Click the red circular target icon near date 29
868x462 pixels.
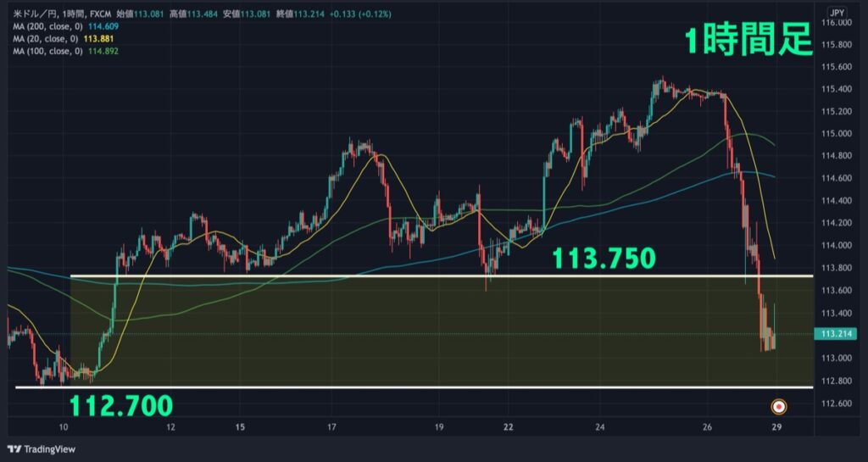tap(779, 407)
